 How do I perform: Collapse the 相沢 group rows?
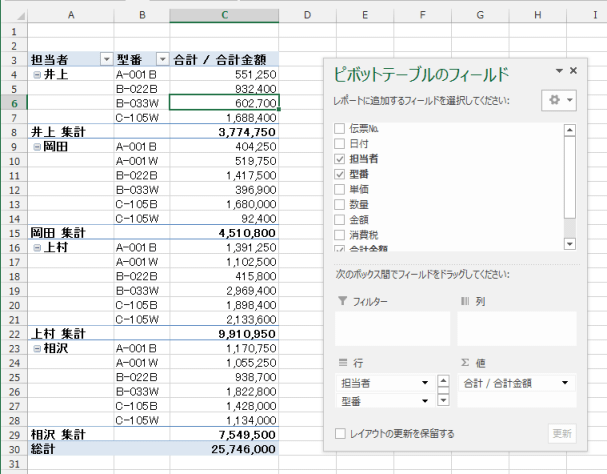click(37, 348)
